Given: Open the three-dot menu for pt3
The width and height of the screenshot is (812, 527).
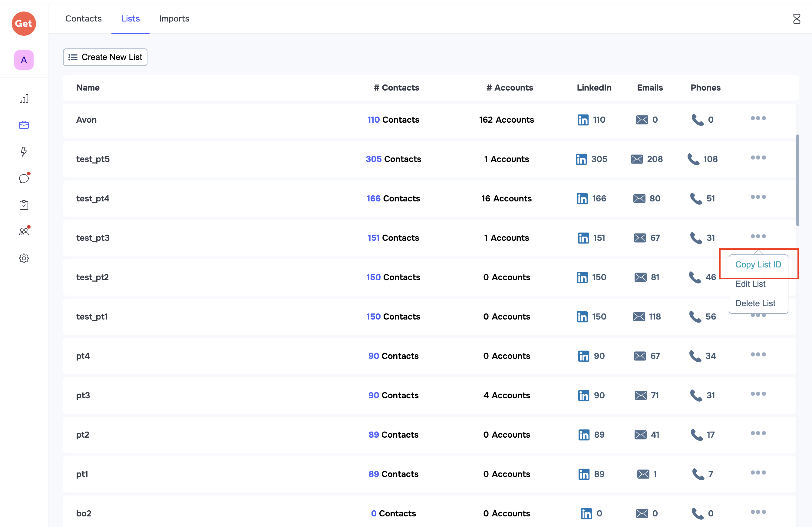Looking at the screenshot, I should pyautogui.click(x=758, y=394).
